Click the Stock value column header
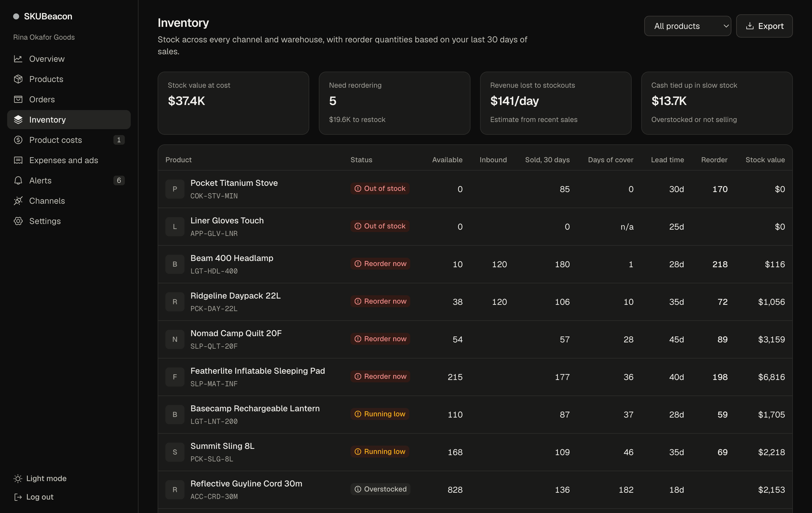This screenshot has height=513, width=812. point(765,160)
